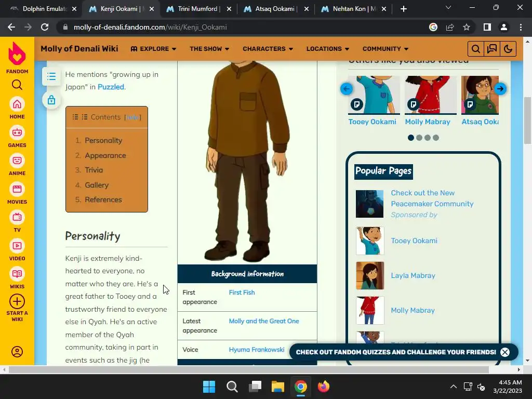Show next carousel items with right arrow
532x399 pixels.
tap(500, 89)
